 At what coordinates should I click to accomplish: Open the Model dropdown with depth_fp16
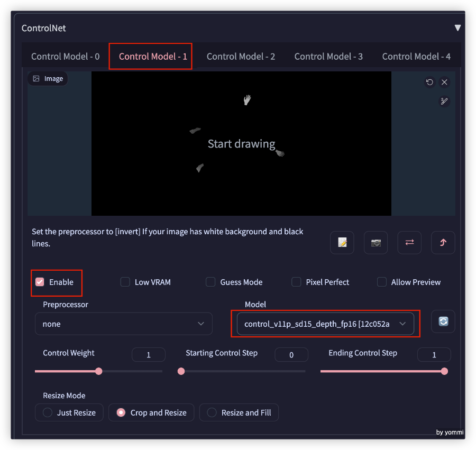[x=325, y=324]
